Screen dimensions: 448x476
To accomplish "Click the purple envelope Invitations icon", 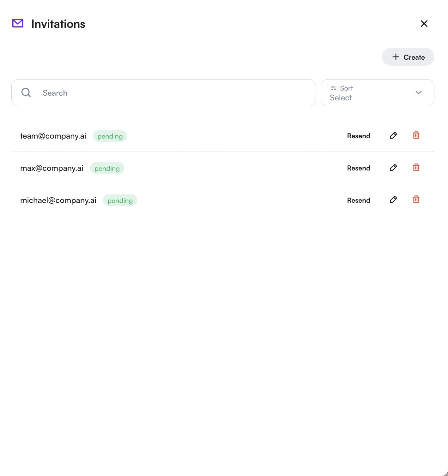I will click(x=18, y=23).
